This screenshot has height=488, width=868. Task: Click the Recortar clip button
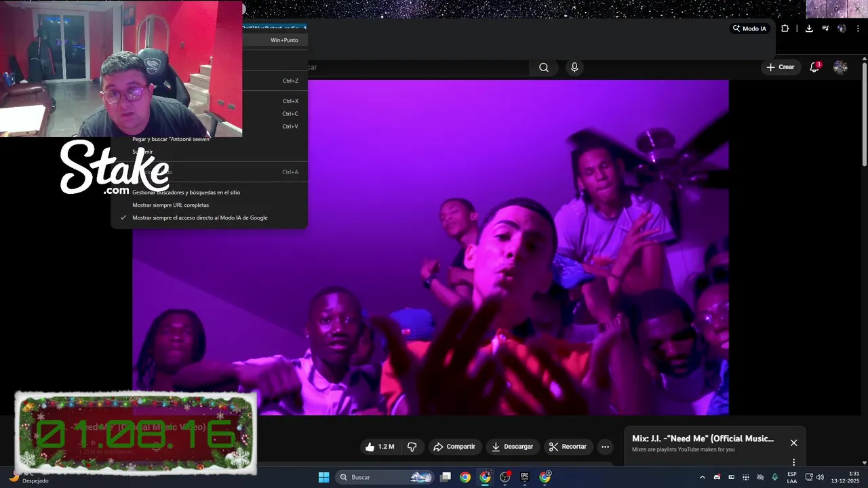coord(568,447)
